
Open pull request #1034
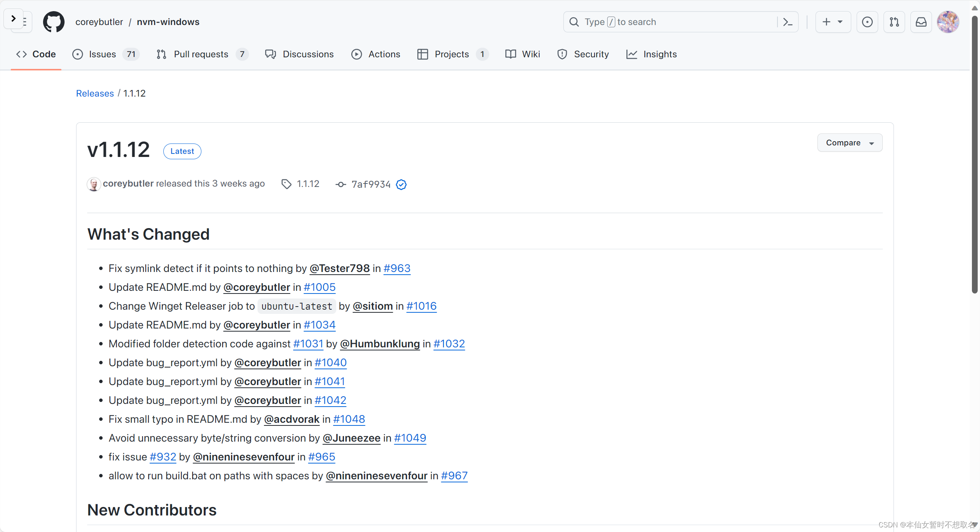click(320, 325)
